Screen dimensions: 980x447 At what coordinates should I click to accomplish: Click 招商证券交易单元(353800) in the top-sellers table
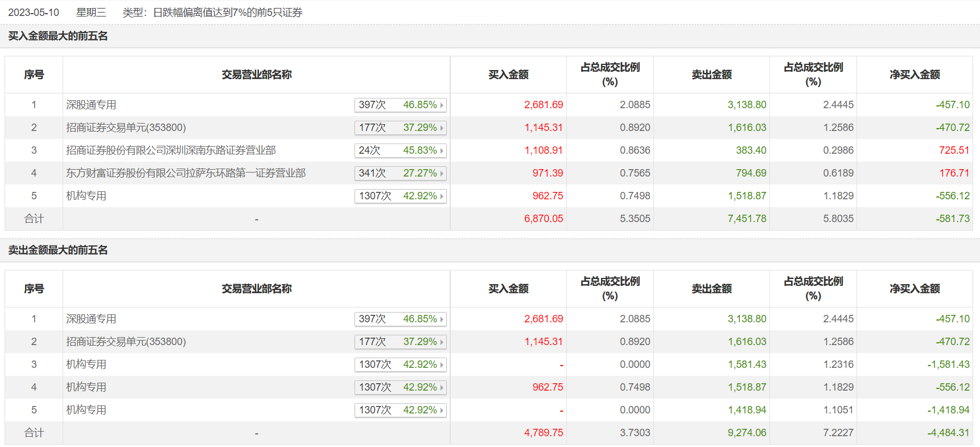[126, 342]
